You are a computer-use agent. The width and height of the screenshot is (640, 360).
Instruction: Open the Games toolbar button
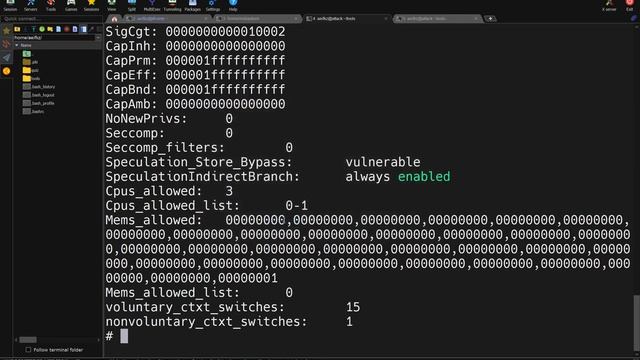point(71,6)
